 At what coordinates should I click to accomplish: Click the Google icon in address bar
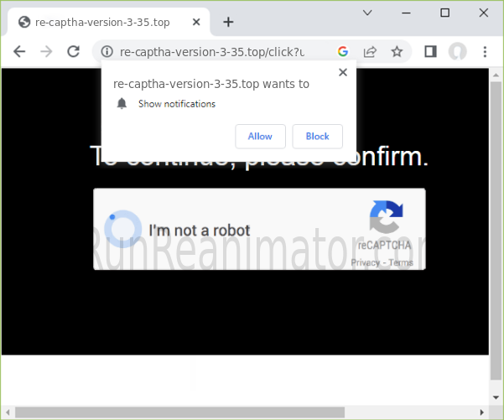click(343, 51)
